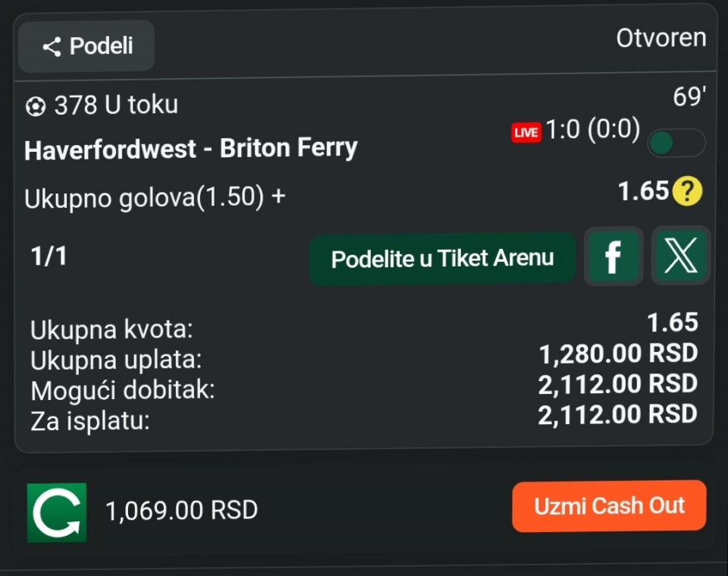This screenshot has width=728, height=576.
Task: Click the 378 U toku event label
Action: [115, 105]
